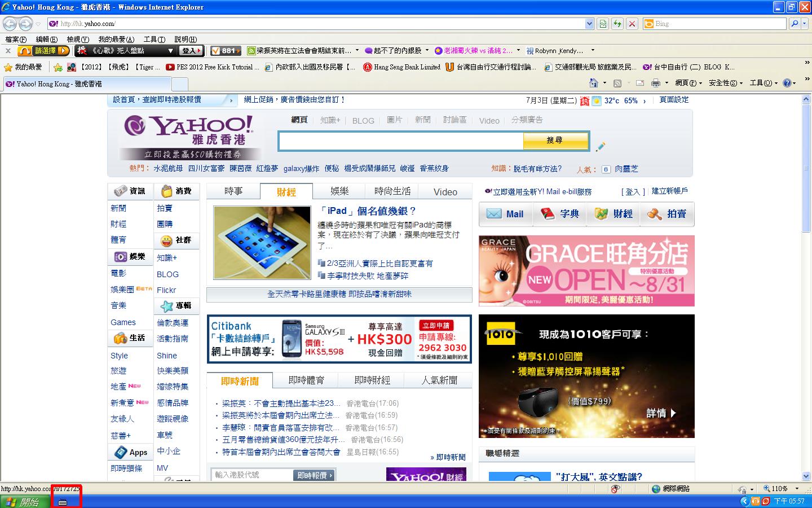This screenshot has height=508, width=812.
Task: Click the browser Back button
Action: pos(10,24)
